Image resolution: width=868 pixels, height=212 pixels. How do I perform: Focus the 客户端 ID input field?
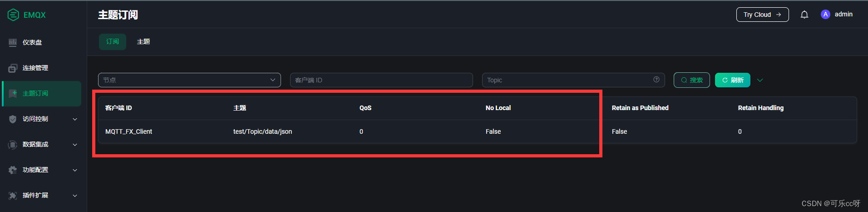381,80
